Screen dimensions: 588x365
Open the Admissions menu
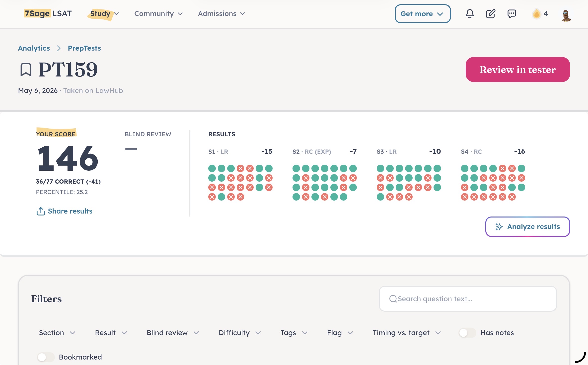tap(221, 14)
